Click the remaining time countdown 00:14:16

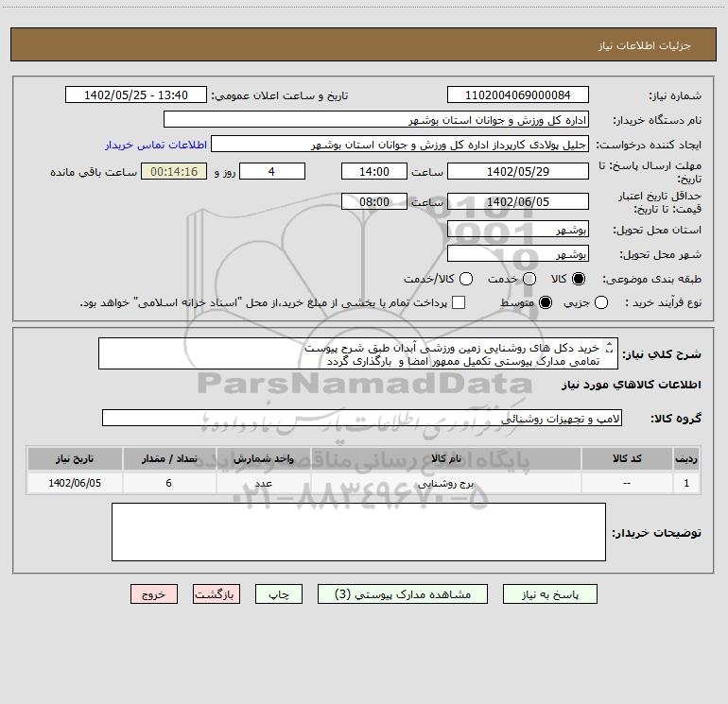coord(174,171)
